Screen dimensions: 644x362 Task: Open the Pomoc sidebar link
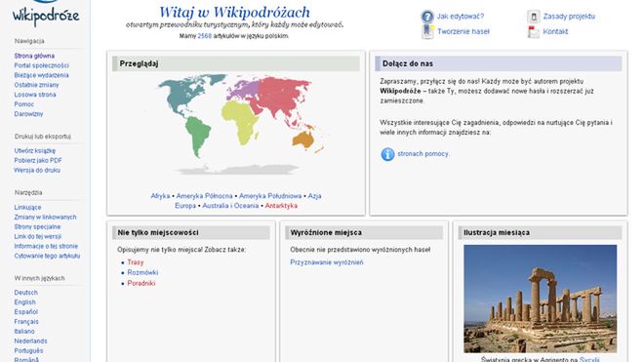pyautogui.click(x=23, y=104)
